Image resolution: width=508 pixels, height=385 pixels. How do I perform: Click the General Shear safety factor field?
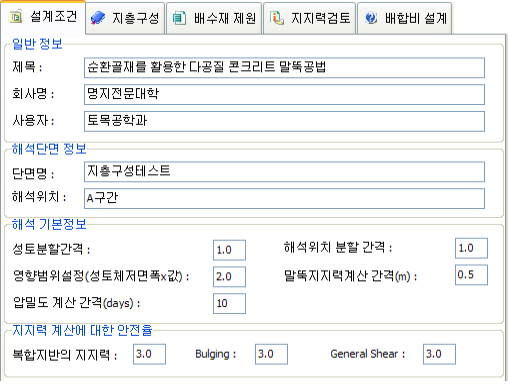point(439,354)
